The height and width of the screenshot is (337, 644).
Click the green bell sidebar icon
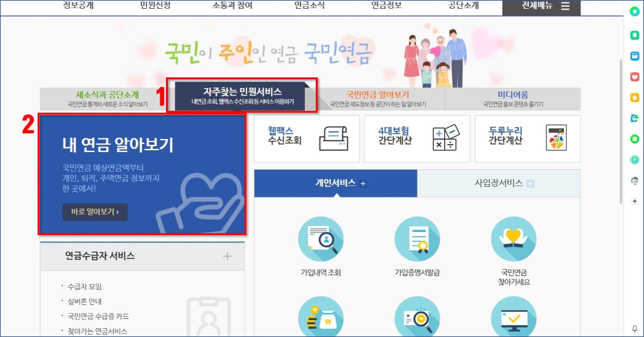click(635, 36)
